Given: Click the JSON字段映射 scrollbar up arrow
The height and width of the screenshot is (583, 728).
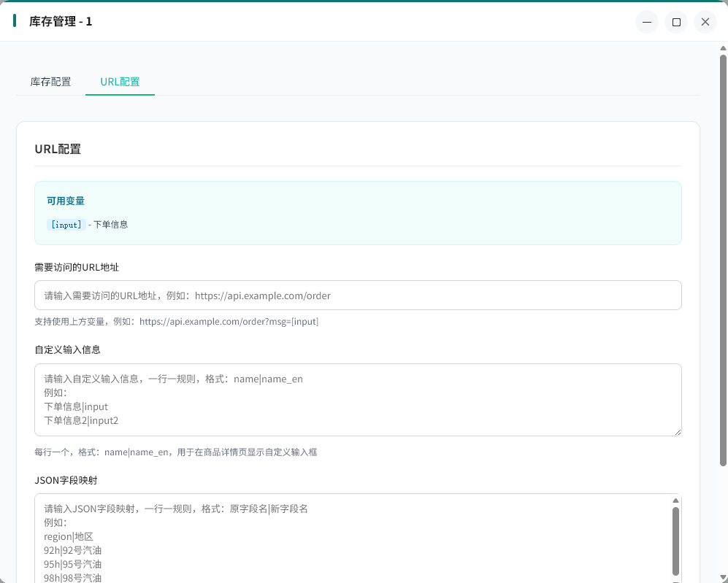Looking at the screenshot, I should point(675,501).
